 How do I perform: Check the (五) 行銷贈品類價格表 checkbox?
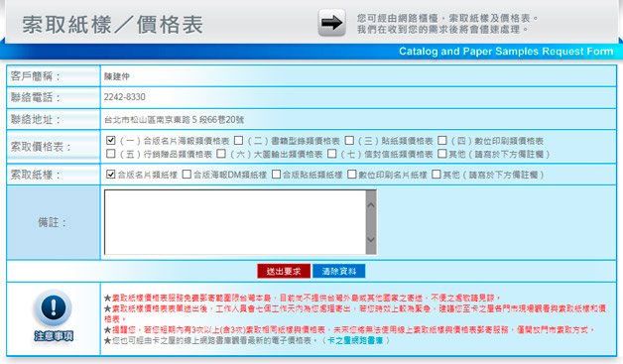[x=111, y=154]
